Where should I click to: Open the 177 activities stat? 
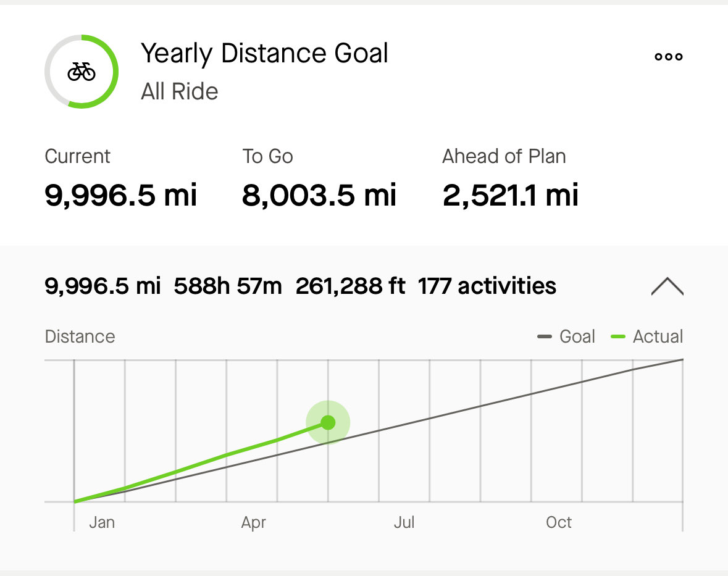[x=487, y=286]
